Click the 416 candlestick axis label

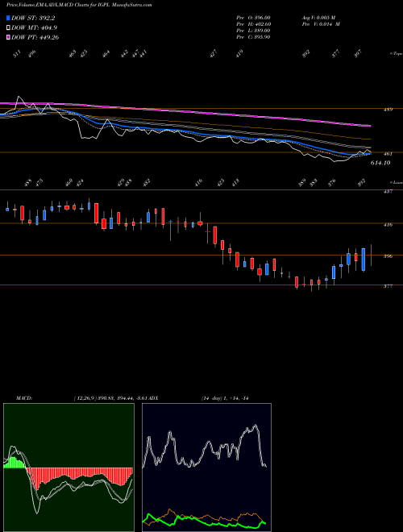click(x=388, y=225)
